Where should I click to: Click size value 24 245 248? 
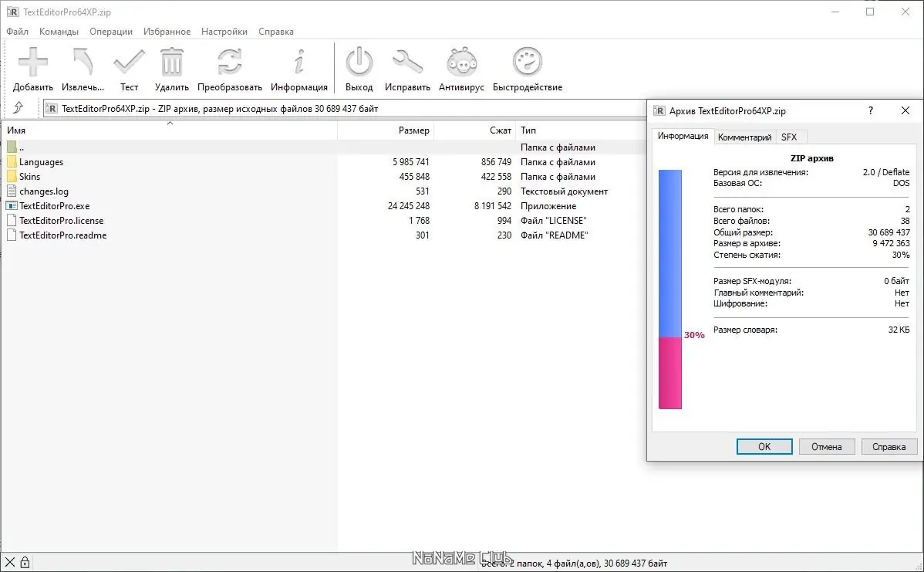(408, 206)
